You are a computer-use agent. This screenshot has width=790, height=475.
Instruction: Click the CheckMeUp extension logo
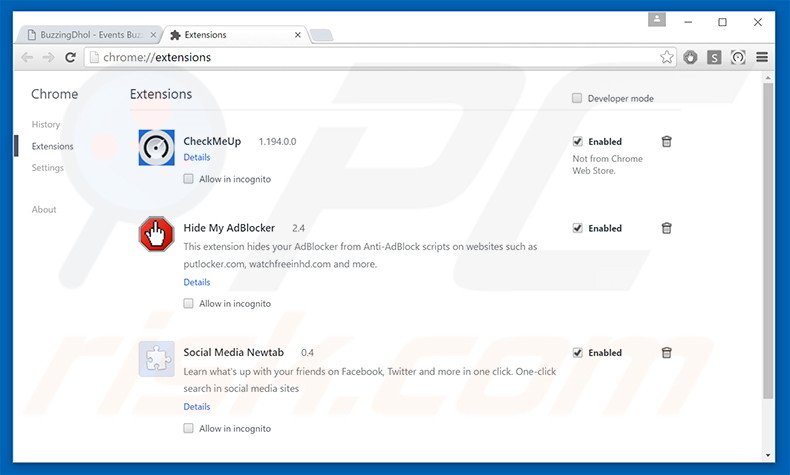click(157, 148)
